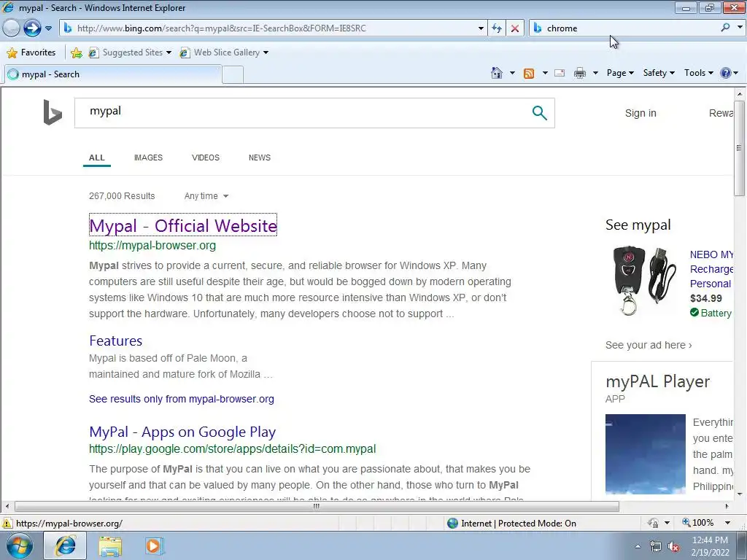Open a new tab button
Image resolution: width=747 pixels, height=560 pixels.
pos(233,75)
